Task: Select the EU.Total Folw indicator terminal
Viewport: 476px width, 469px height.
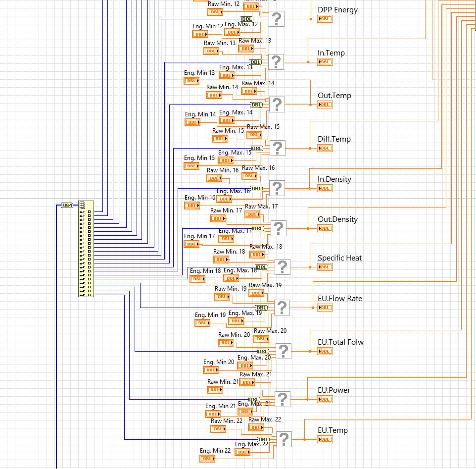Action: coord(325,351)
